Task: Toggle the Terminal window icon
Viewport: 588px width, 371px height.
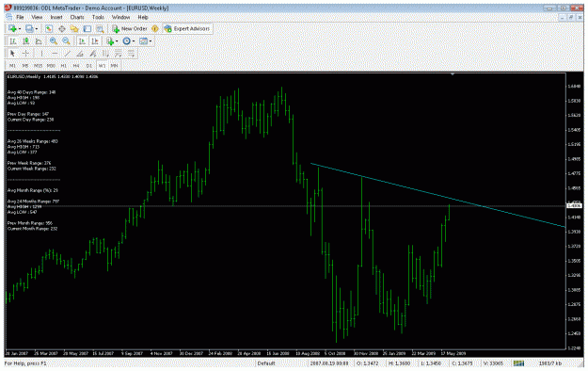Action: (87, 29)
